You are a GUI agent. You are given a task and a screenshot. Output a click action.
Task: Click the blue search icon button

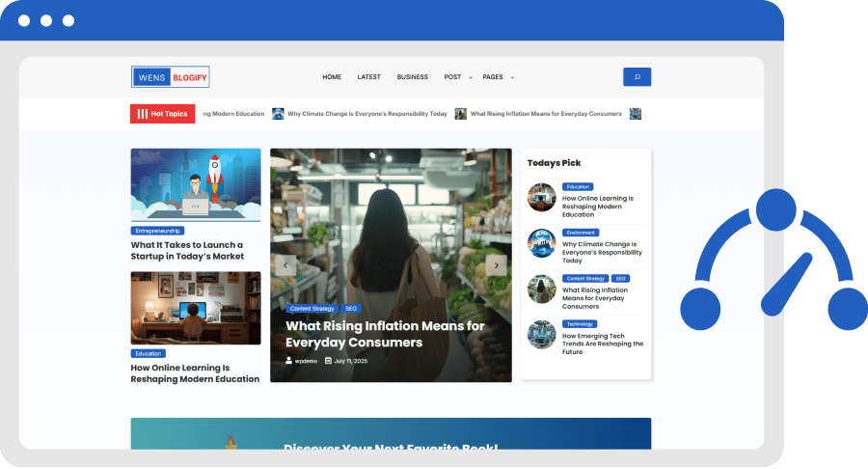pos(637,77)
